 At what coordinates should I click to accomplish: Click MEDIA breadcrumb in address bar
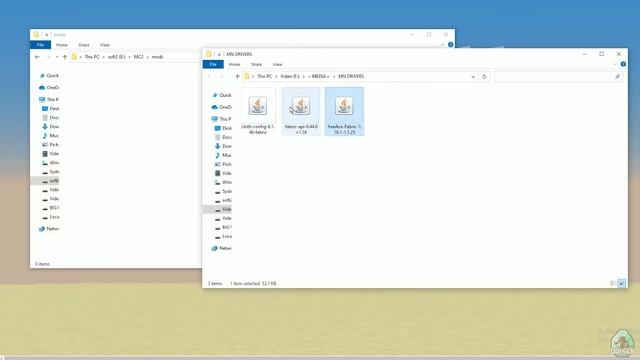319,76
